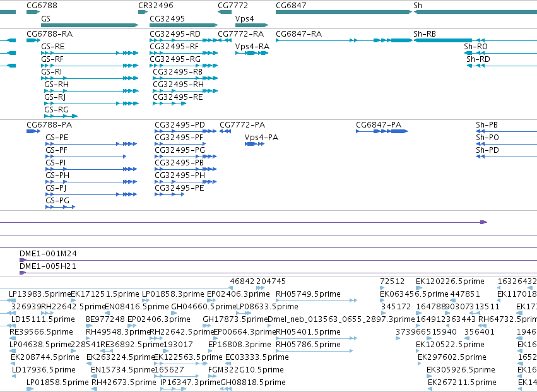The height and width of the screenshot is (392, 537).
Task: Select protein CG6847-PA
Action: [379, 125]
